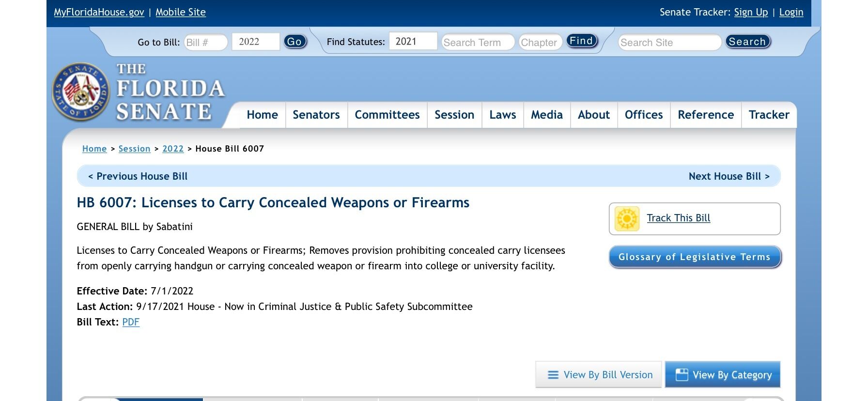Click the 2021 statutes year field
Viewport: 868px width, 401px height.
click(x=413, y=41)
